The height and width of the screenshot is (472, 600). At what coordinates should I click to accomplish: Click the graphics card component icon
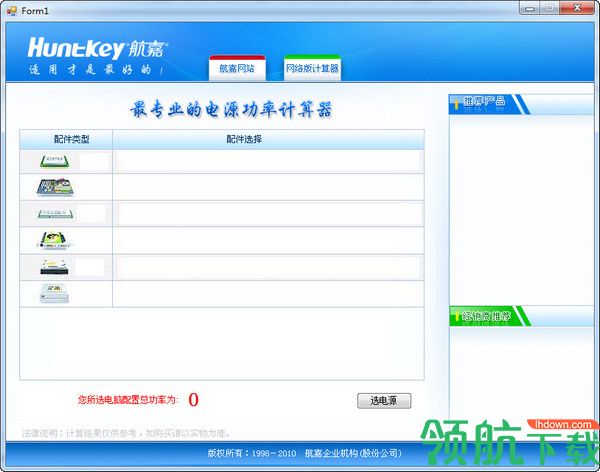point(54,240)
